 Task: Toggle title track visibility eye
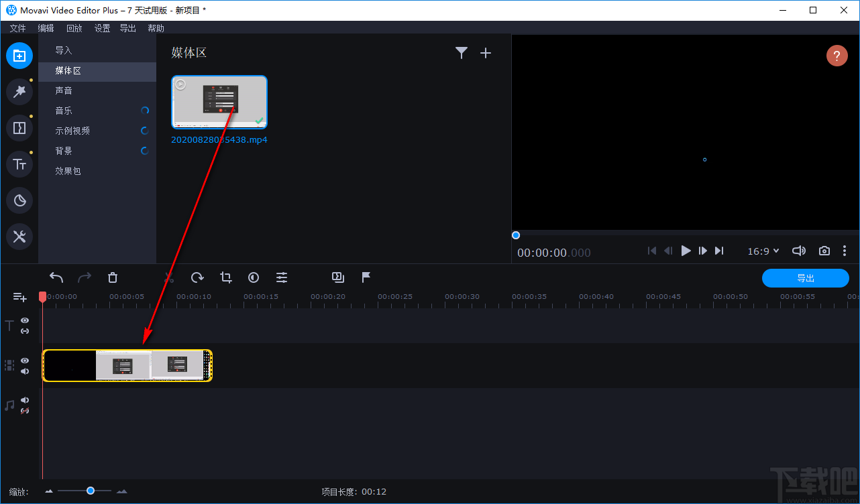click(x=25, y=320)
